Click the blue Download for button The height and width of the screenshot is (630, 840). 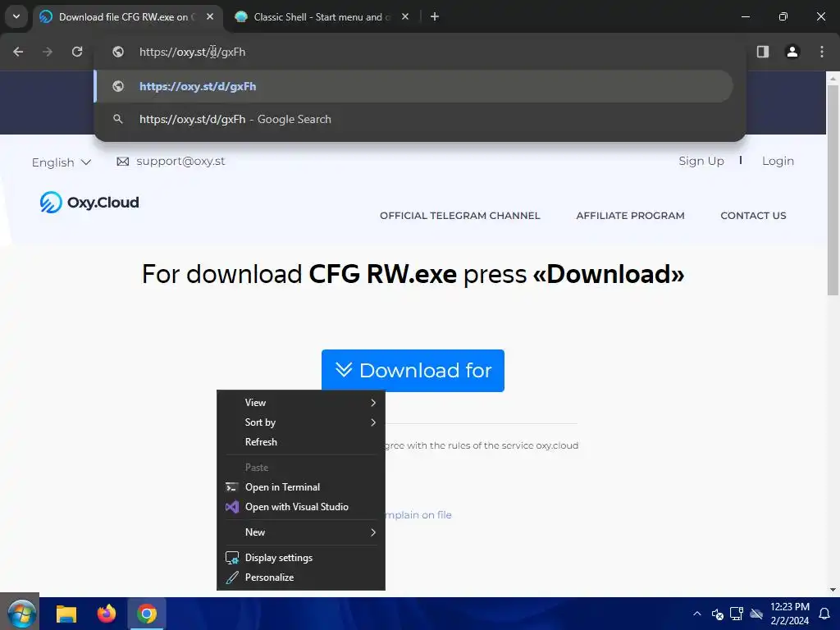pos(413,370)
